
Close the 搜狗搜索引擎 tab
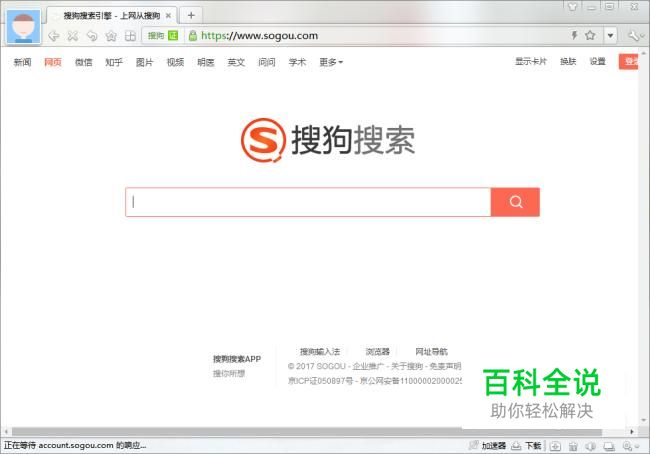(168, 16)
